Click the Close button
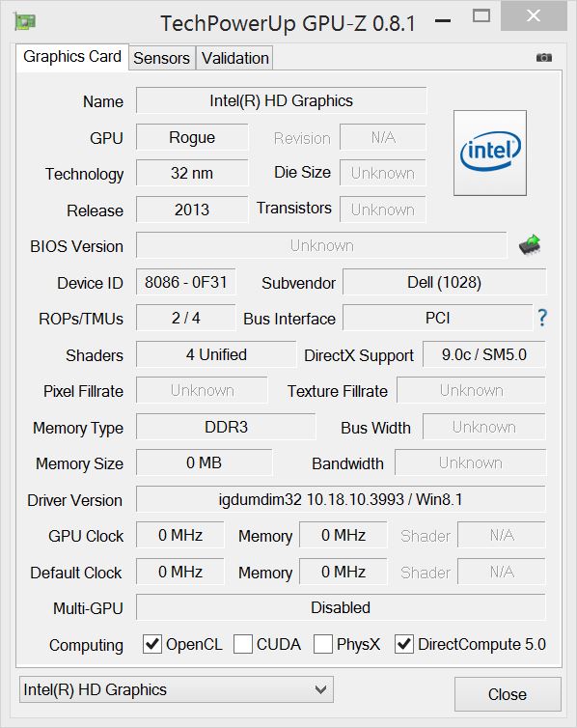Image resolution: width=577 pixels, height=728 pixels. click(x=508, y=694)
